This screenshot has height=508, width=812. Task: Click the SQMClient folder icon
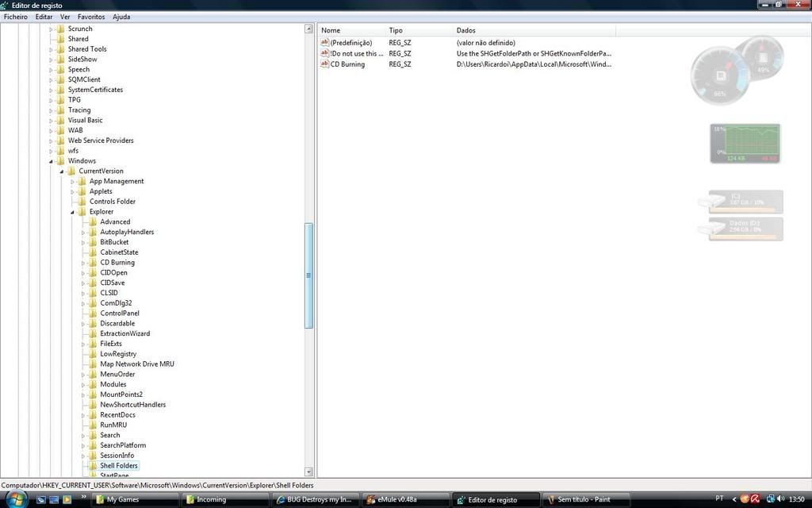(60, 79)
